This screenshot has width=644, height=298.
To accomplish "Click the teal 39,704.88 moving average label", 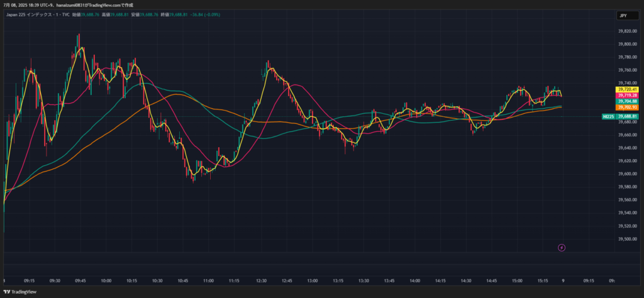I will point(626,101).
